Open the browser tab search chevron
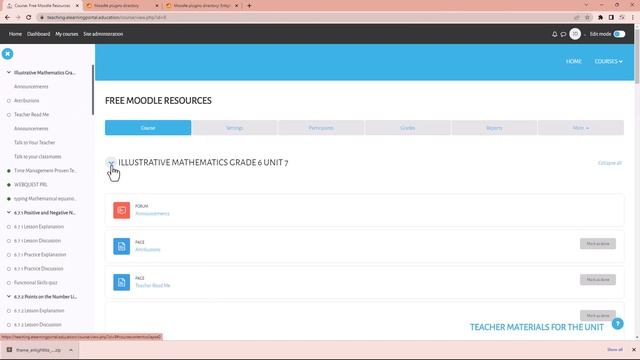The width and height of the screenshot is (640, 360). tap(586, 5)
